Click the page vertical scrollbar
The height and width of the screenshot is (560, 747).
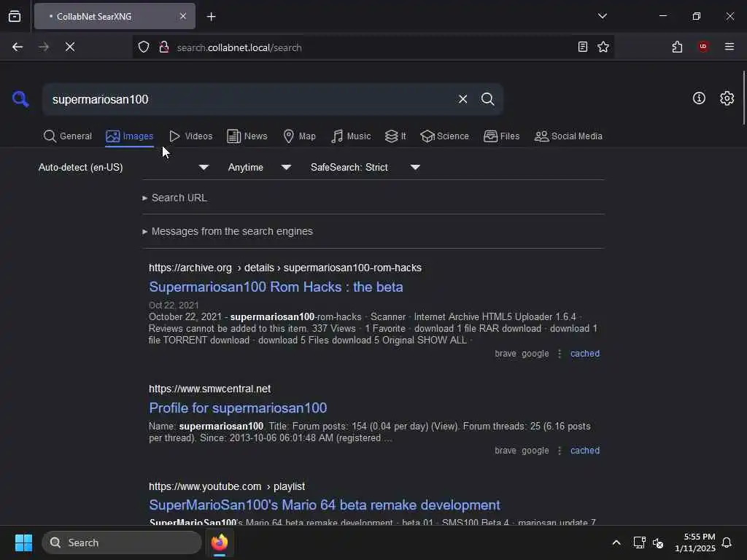coord(743,98)
